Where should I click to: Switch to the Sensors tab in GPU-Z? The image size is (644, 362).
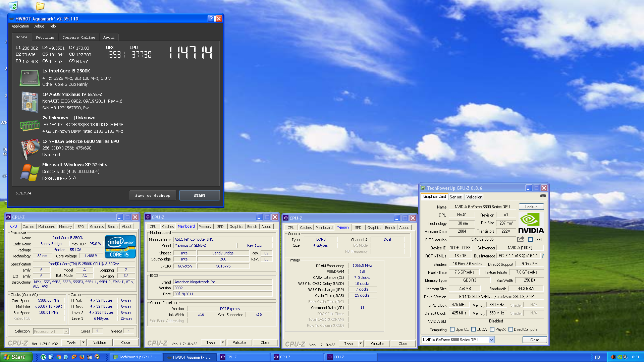point(456,197)
